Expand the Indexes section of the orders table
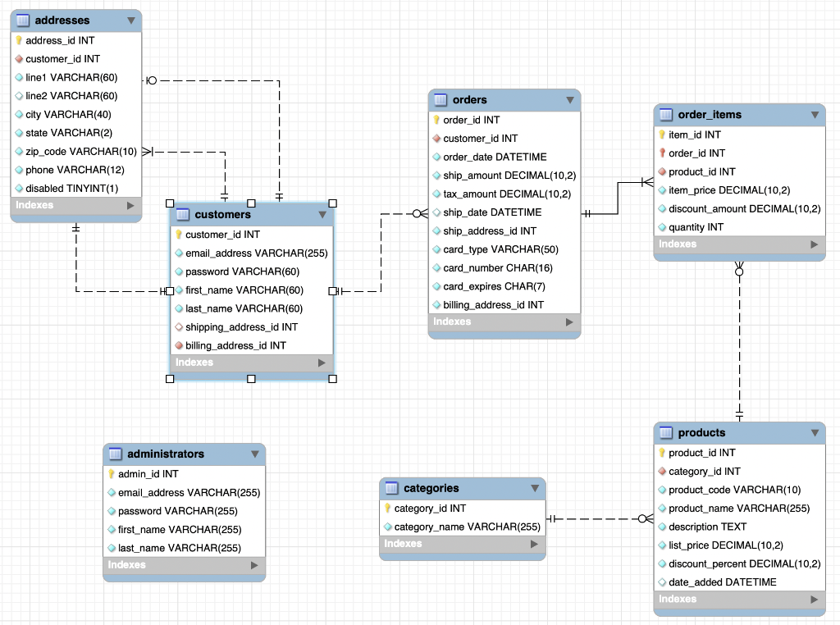The width and height of the screenshot is (840, 625). pos(569,322)
